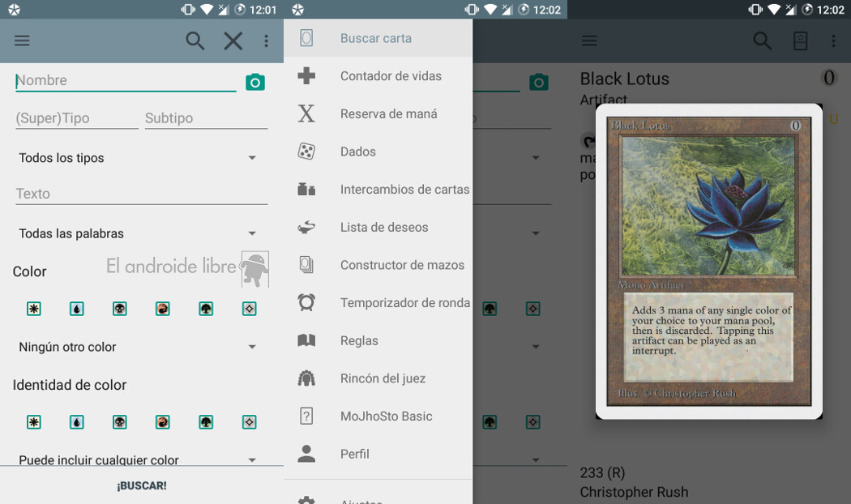Click the person profile icon
Image resolution: width=851 pixels, height=504 pixels.
click(x=306, y=454)
